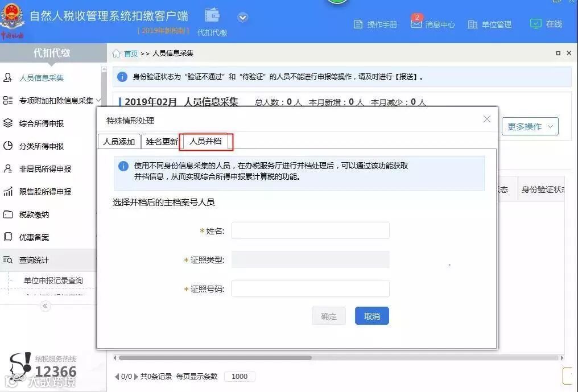Click the home icon in breadcrumb

(116, 53)
